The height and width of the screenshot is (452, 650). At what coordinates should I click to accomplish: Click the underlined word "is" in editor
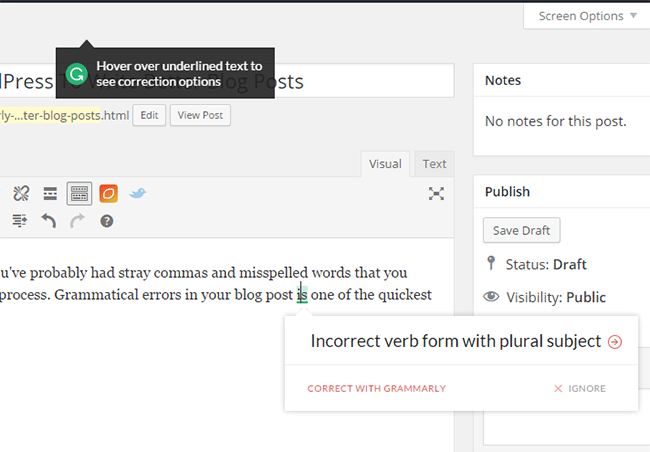pyautogui.click(x=301, y=295)
